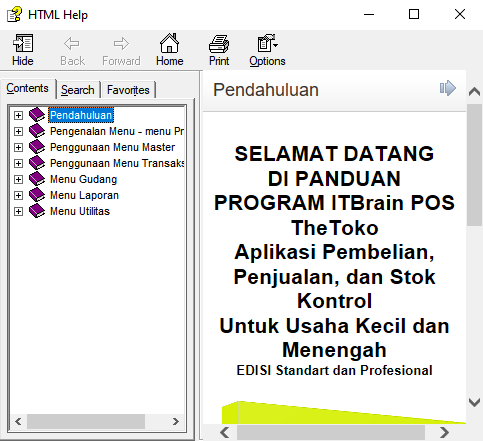Click contents tree scroll left arrow

tap(18, 421)
